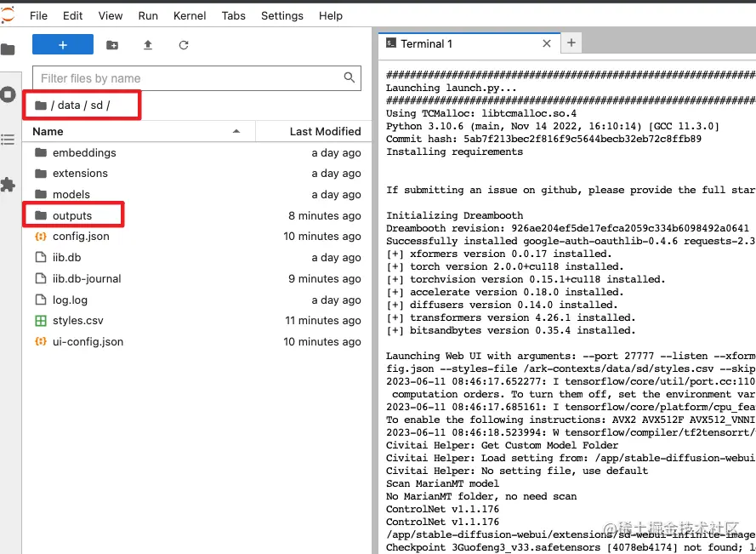Open the View menu

[x=111, y=15]
